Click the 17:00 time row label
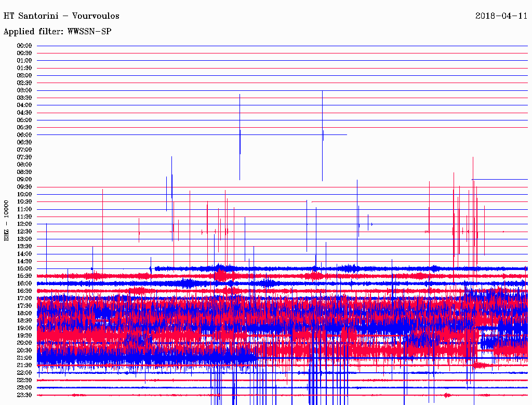532x405 pixels. 24,298
